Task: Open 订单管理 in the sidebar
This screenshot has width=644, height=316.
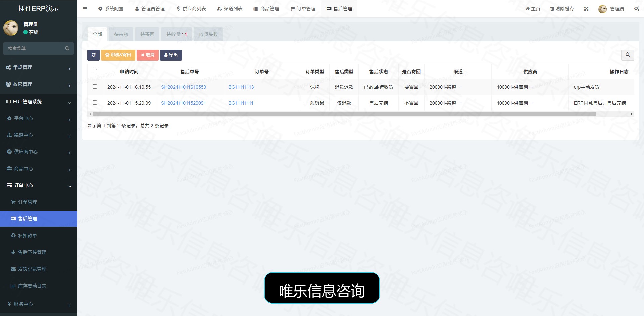Action: (39, 202)
